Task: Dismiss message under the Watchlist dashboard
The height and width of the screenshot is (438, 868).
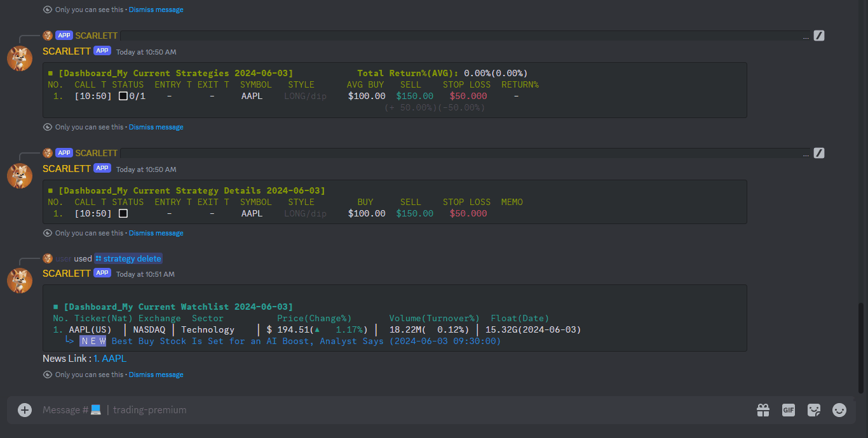Action: click(156, 375)
